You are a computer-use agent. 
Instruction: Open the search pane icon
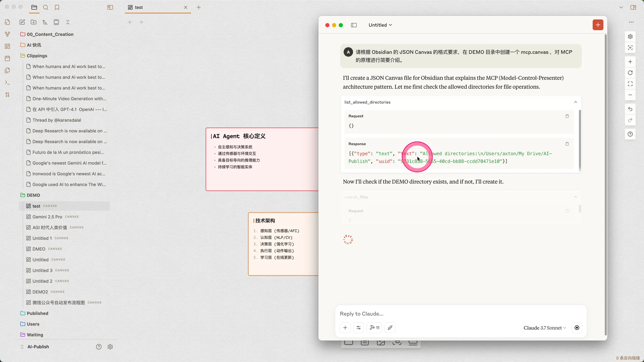(46, 7)
